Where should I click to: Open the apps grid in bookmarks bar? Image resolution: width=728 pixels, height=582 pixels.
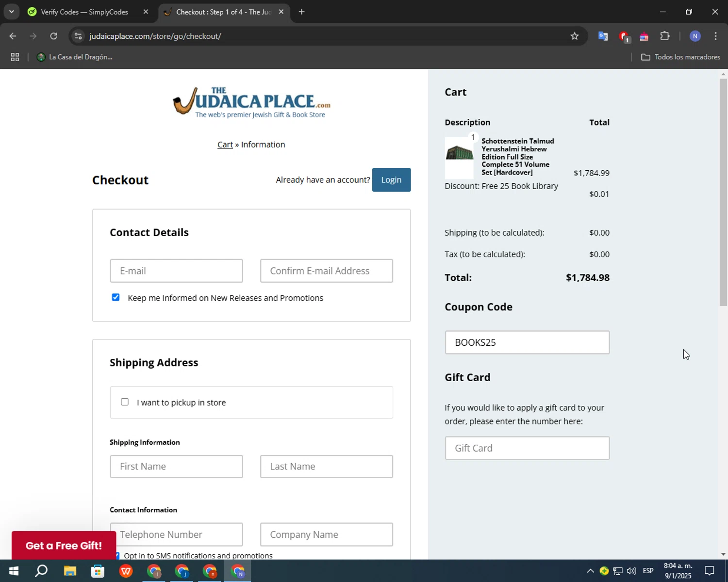15,57
